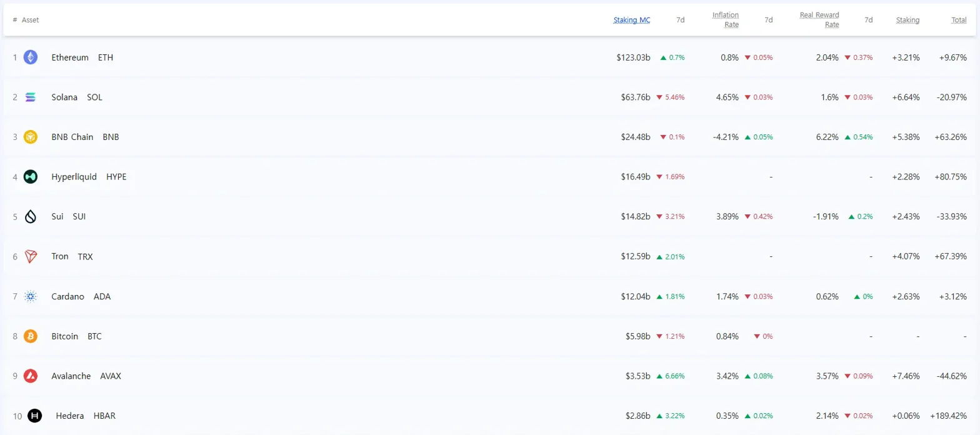Sort table by Inflation Rate column
Viewport: 980px width, 435px height.
725,20
